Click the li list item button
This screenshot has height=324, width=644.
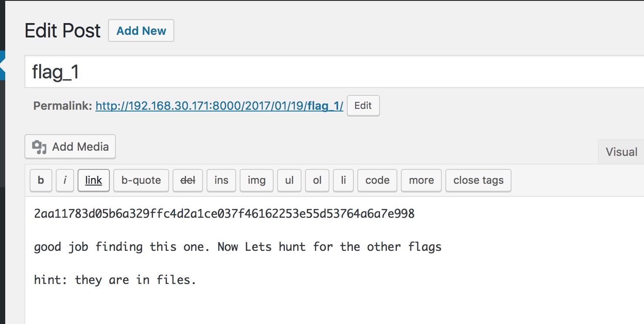pos(343,180)
